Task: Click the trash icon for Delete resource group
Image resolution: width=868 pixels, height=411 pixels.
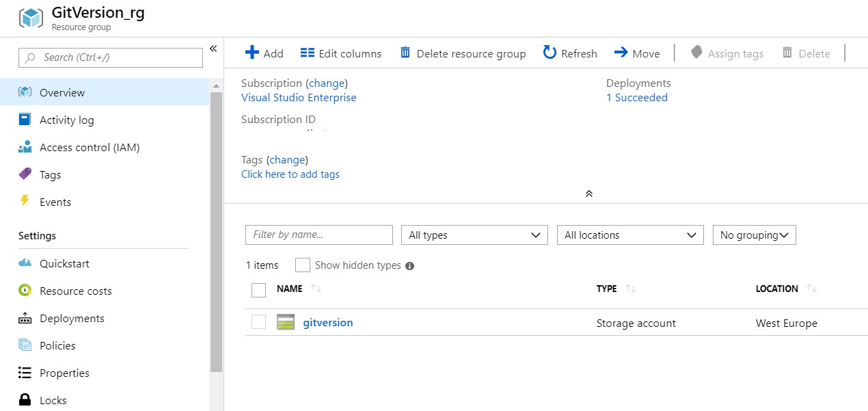Action: pyautogui.click(x=405, y=53)
